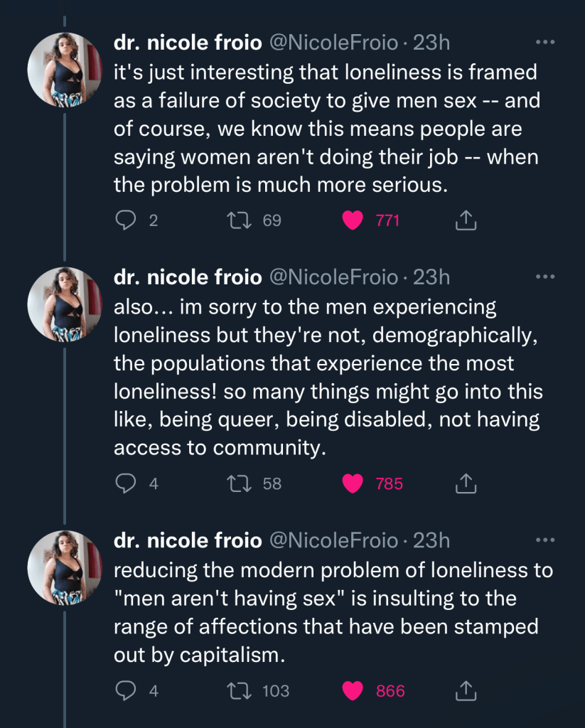This screenshot has height=728, width=585.
Task: Open profile picture on the third tweet
Action: 65,567
